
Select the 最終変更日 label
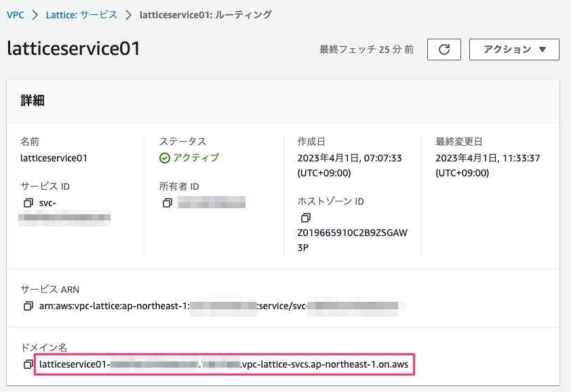tap(459, 141)
